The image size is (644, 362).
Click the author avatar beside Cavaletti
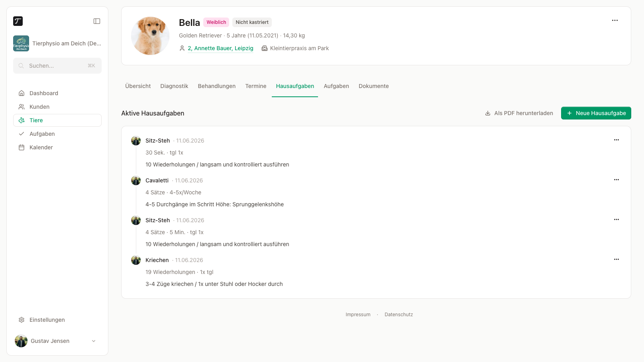click(136, 180)
